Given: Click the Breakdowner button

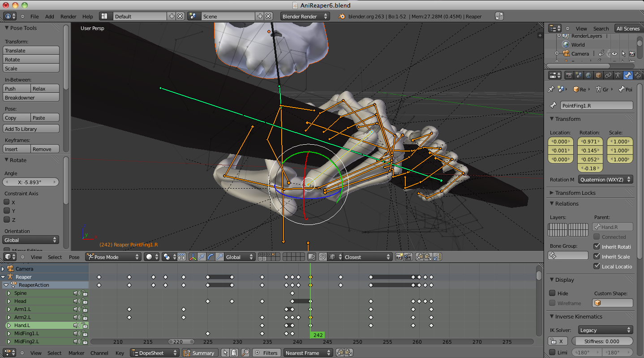Looking at the screenshot, I should pos(31,98).
